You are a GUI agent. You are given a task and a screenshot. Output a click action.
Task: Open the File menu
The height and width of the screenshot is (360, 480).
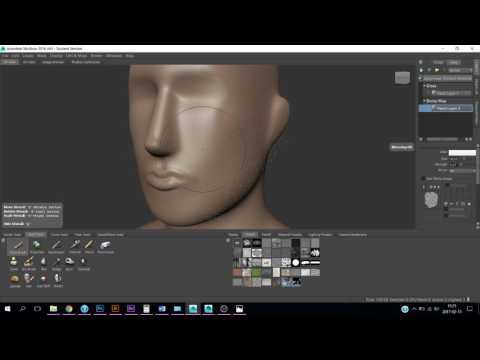click(x=5, y=56)
